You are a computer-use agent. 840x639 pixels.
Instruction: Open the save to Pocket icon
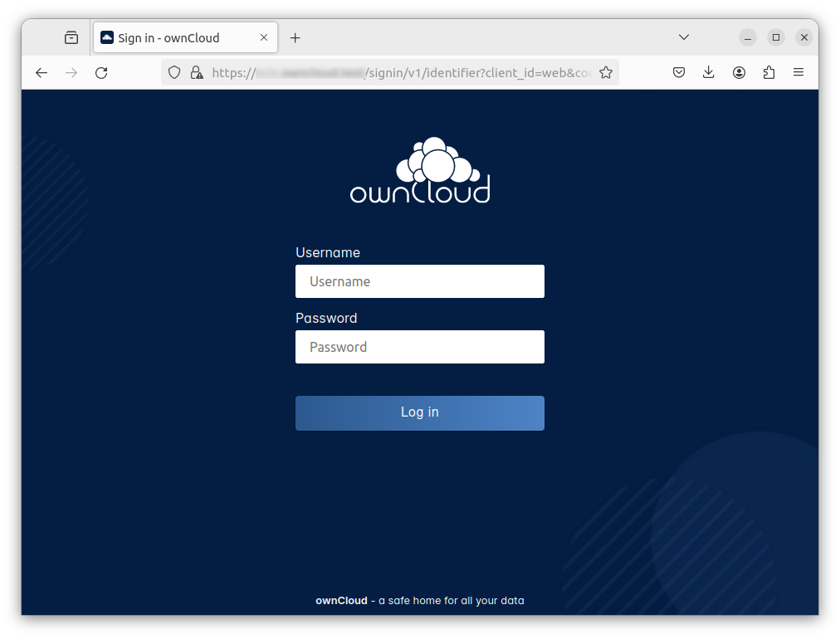click(679, 72)
